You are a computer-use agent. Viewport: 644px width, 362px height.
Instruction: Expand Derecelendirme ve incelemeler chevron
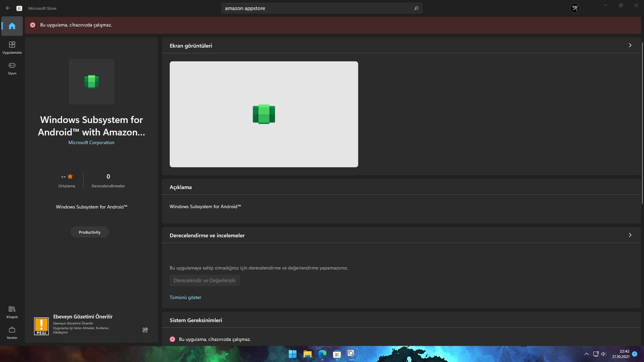pyautogui.click(x=630, y=235)
